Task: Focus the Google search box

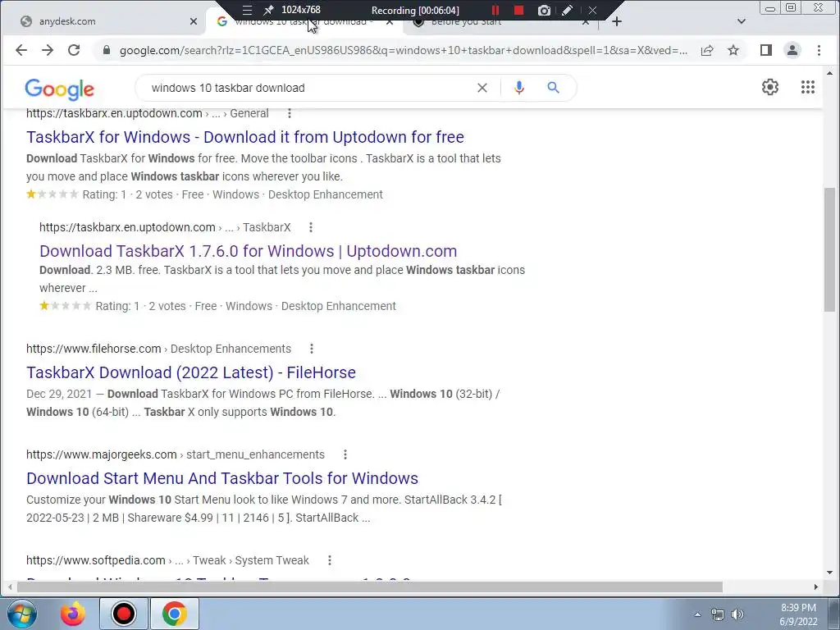Action: 308,88
